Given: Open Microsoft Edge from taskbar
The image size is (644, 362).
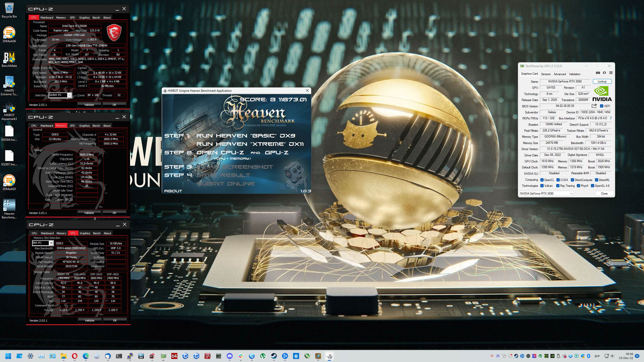Looking at the screenshot, I should point(86,356).
